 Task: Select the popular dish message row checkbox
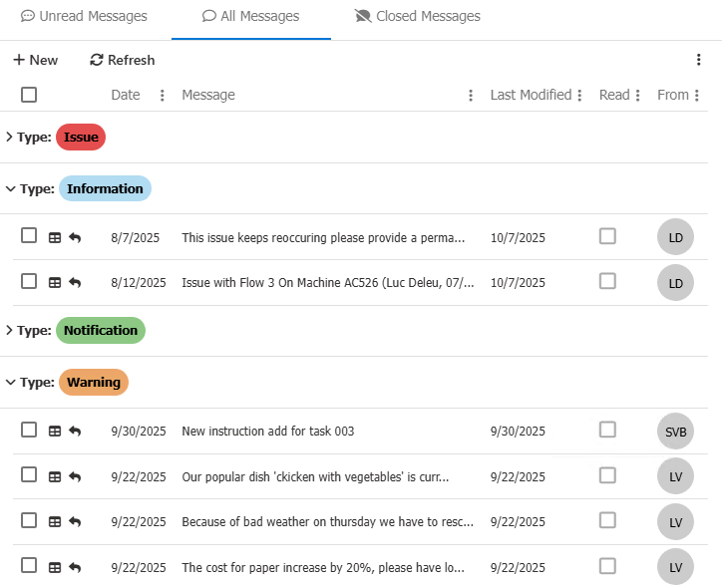pyautogui.click(x=29, y=474)
